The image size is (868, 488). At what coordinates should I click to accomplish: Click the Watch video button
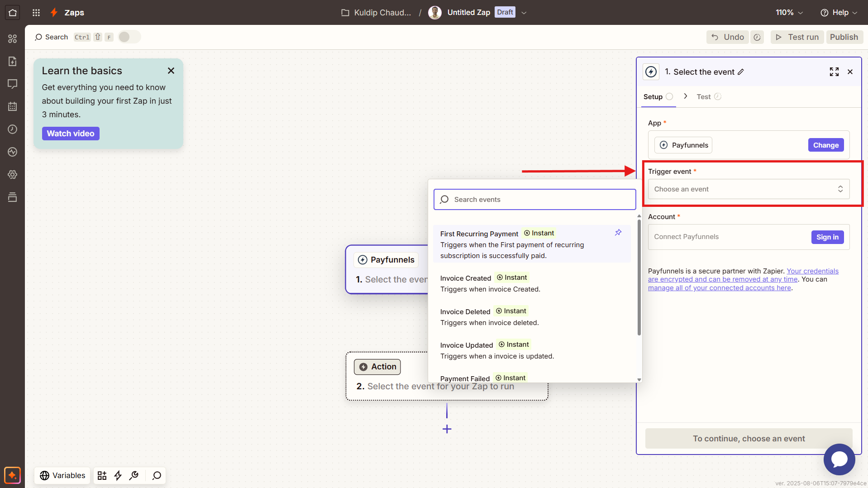tap(71, 134)
